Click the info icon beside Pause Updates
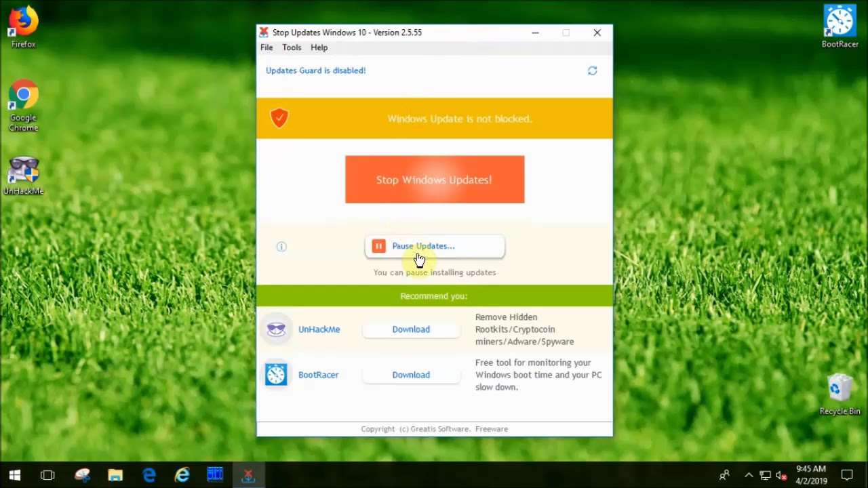Screen dimensions: 868x488 pyautogui.click(x=281, y=247)
